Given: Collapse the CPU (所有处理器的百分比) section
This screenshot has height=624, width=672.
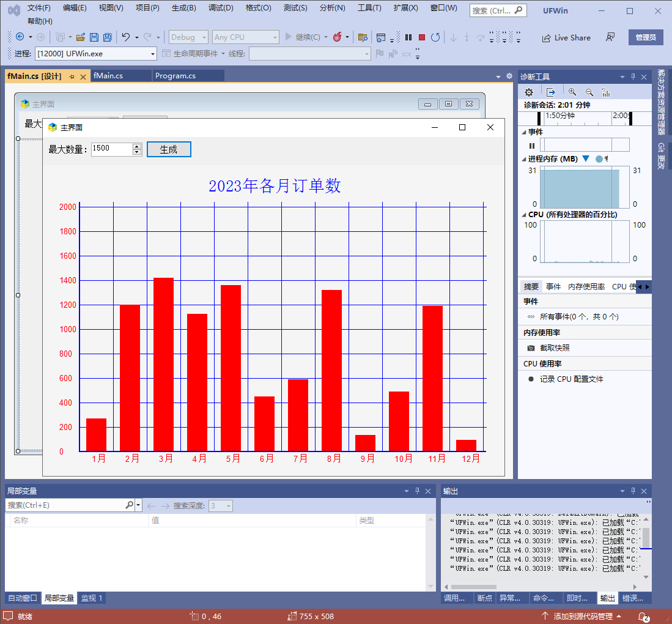Looking at the screenshot, I should (523, 215).
